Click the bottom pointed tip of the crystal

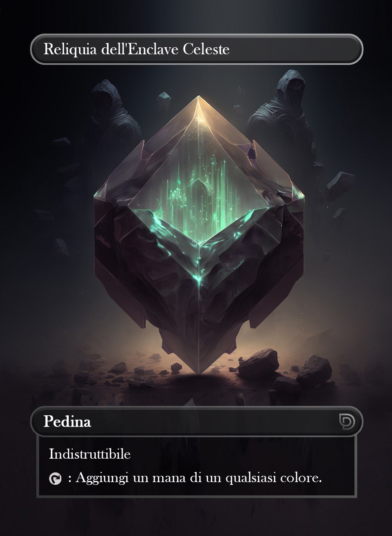tap(199, 367)
